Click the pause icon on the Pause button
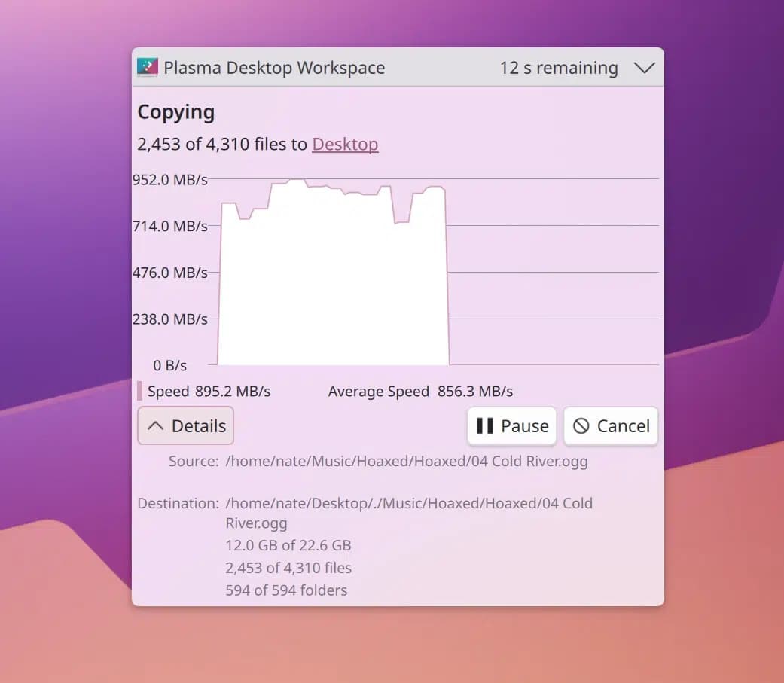The width and height of the screenshot is (784, 683). coord(485,426)
